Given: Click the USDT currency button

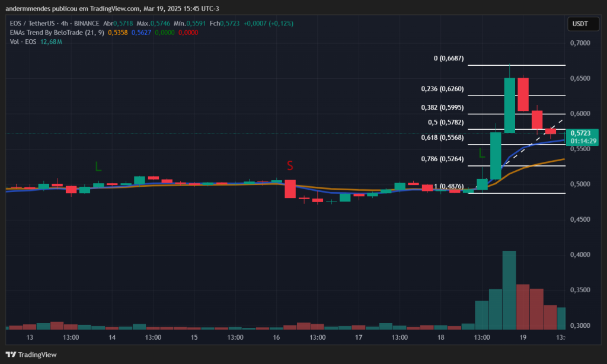Looking at the screenshot, I should (583, 24).
